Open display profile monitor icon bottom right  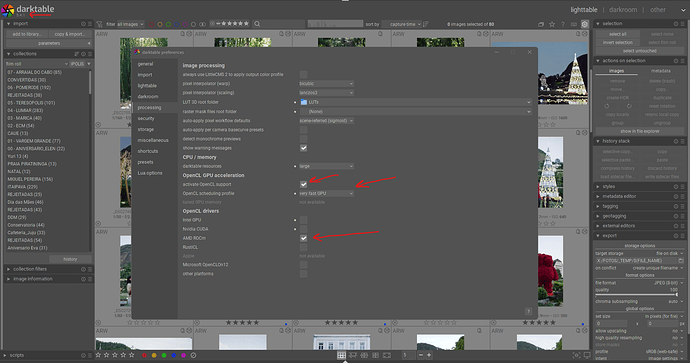pos(587,355)
